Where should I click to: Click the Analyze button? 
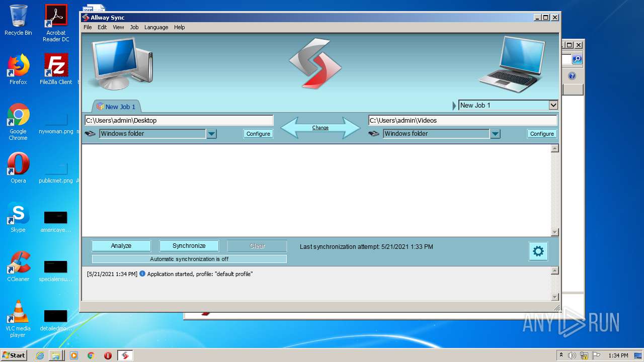click(x=121, y=246)
